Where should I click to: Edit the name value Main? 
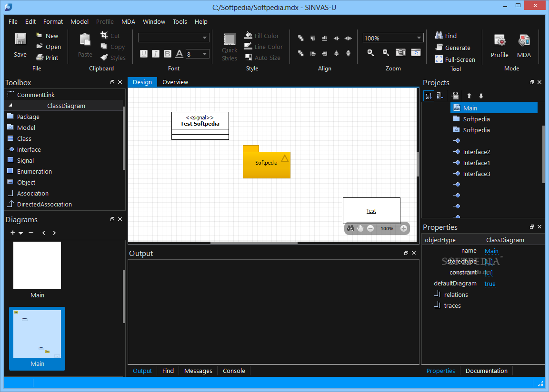point(491,251)
